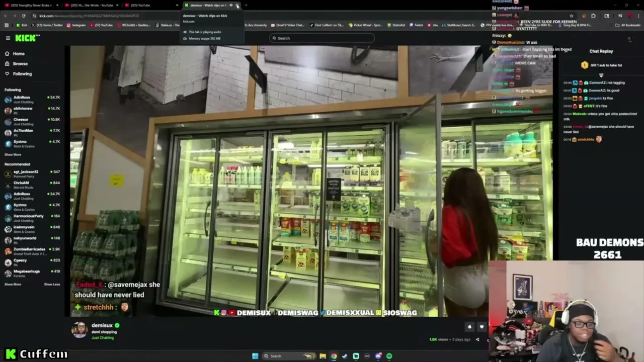Open All Bookmarks folder

pyautogui.click(x=629, y=25)
